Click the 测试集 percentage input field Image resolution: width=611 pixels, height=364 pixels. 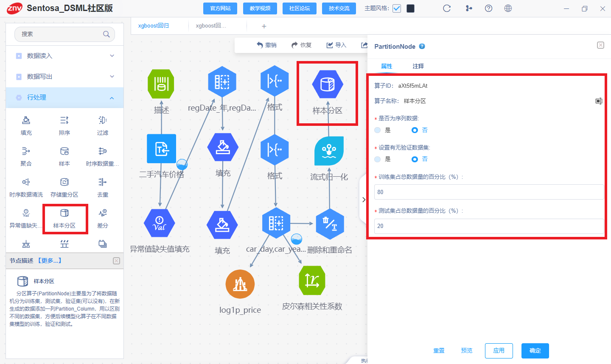click(x=489, y=226)
